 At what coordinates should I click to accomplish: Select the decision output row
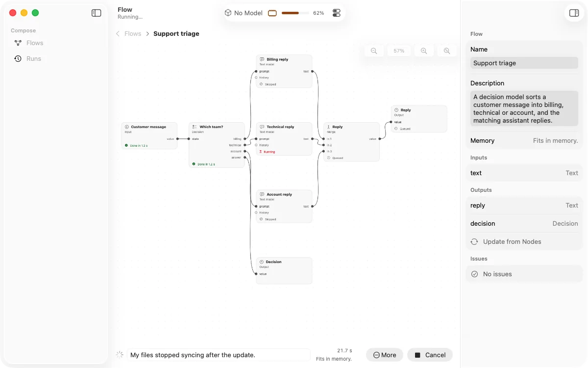tap(524, 223)
